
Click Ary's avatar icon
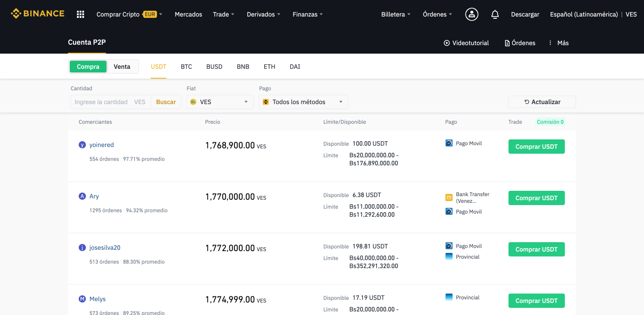[82, 196]
